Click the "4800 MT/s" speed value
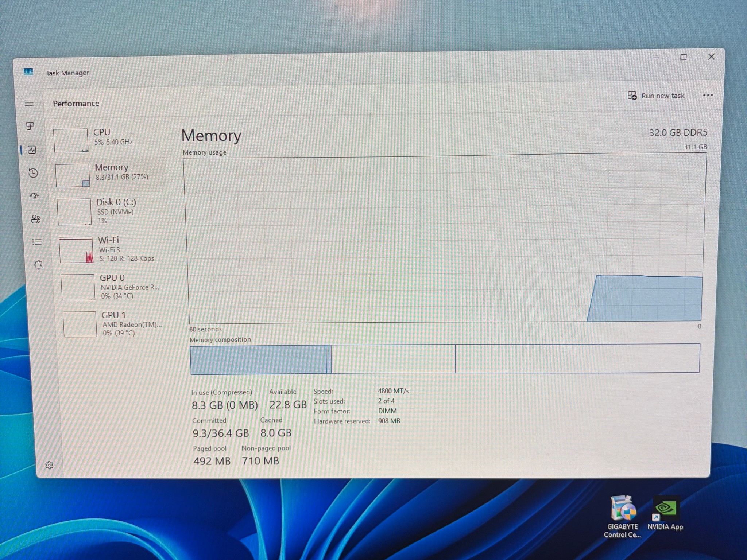Screen dimensions: 747x560 tap(393, 391)
